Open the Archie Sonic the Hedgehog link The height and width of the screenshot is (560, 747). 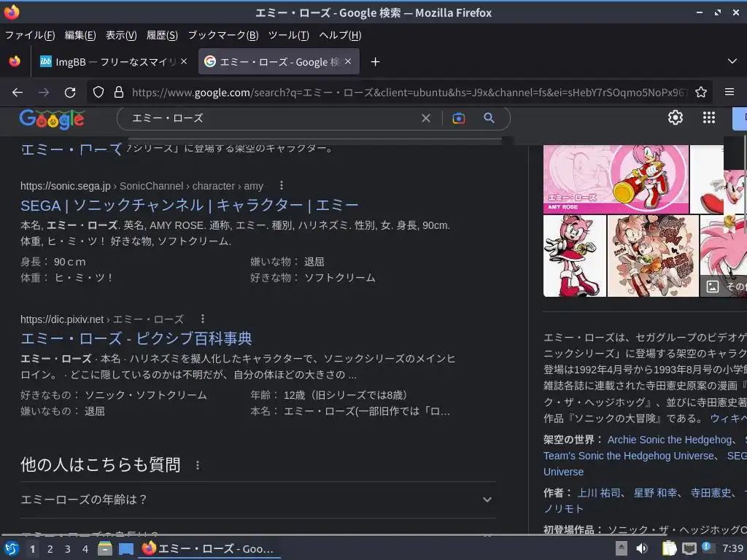[670, 440]
